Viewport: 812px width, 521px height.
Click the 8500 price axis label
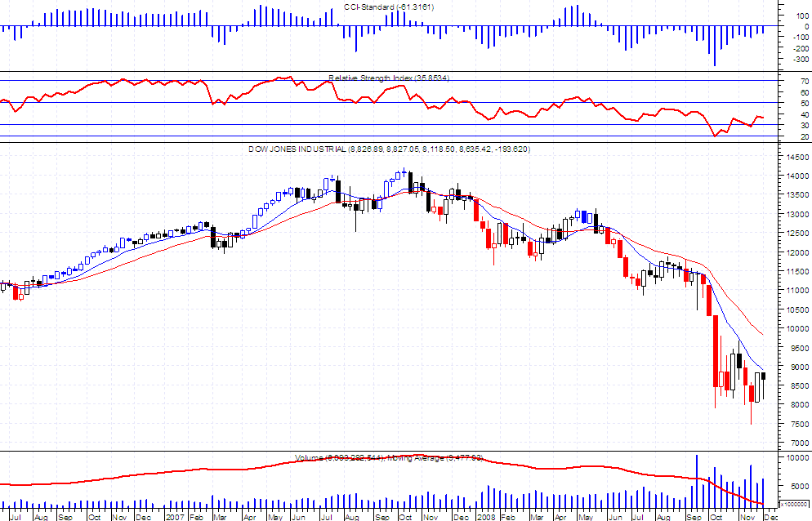801,385
